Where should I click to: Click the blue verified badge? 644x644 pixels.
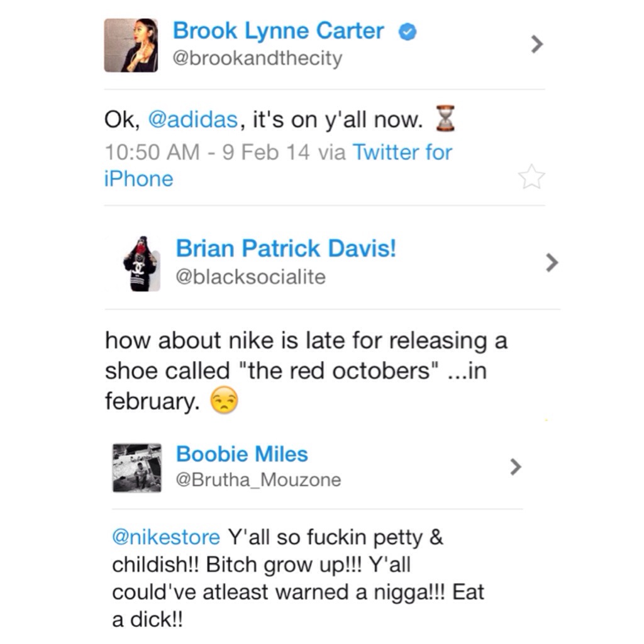click(x=408, y=31)
